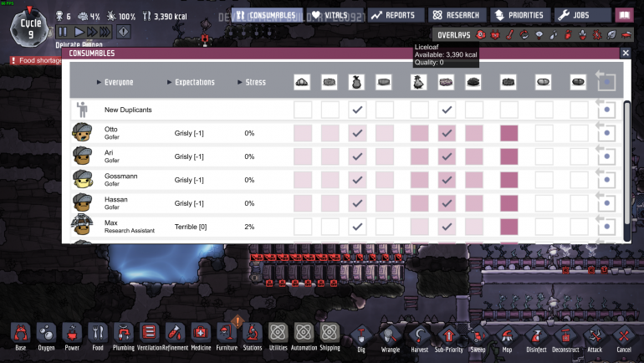Select the Mop tool
This screenshot has width=644, height=363.
507,339
